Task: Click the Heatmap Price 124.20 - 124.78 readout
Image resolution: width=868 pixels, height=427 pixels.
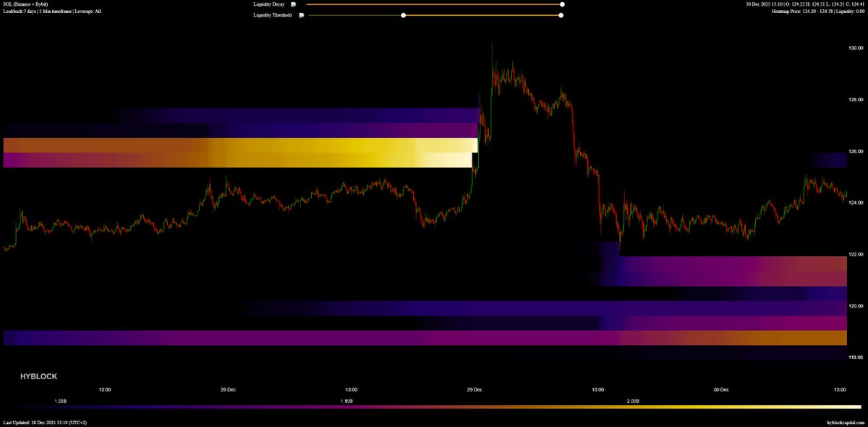Action: pyautogui.click(x=818, y=12)
